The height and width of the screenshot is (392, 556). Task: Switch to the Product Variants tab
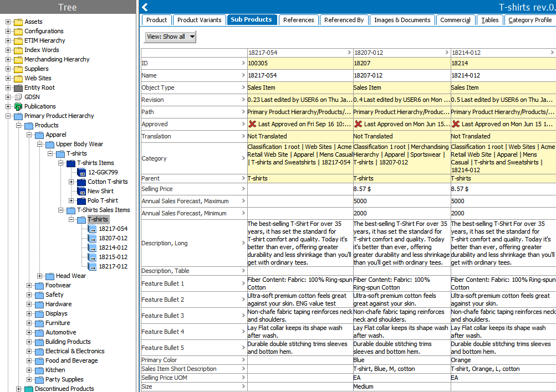tap(199, 20)
